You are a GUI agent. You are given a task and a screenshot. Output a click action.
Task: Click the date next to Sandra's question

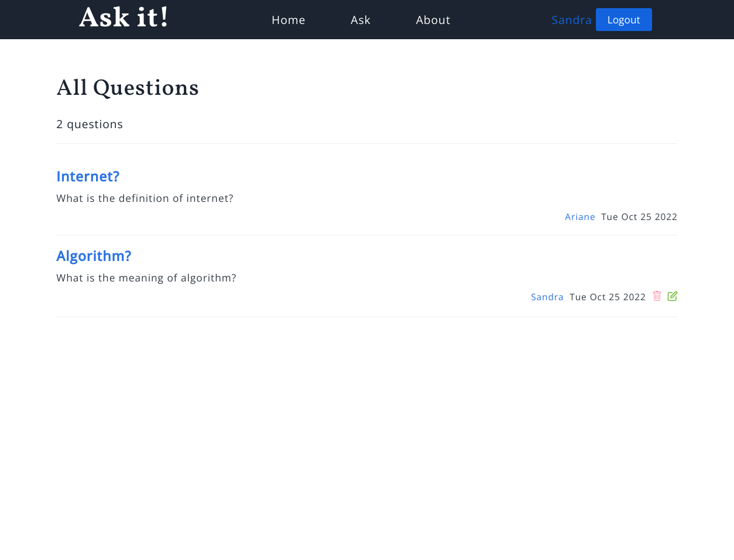coord(608,297)
